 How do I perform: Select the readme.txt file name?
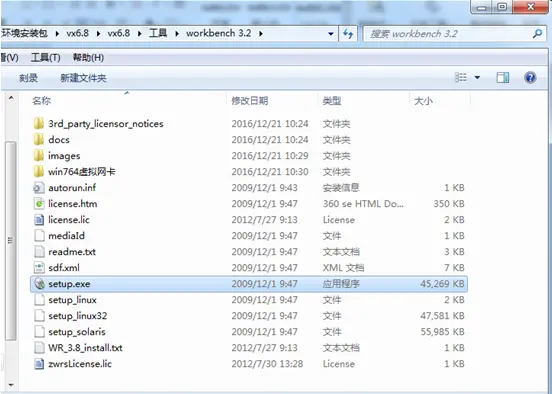[x=72, y=252]
